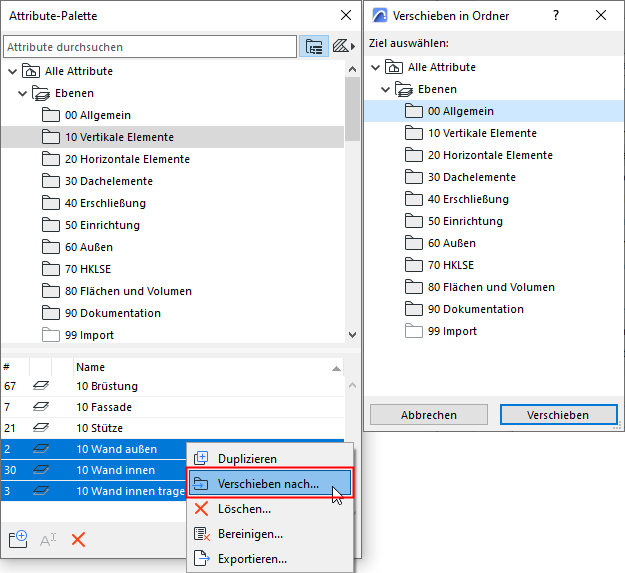This screenshot has width=625, height=573.
Task: Select 80 Flächen und Volumen in dialog
Action: (x=493, y=286)
